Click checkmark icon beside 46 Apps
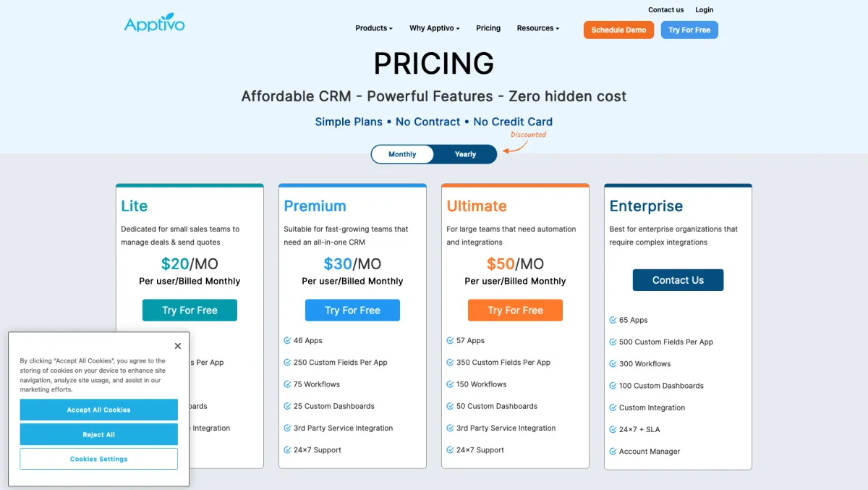Image resolution: width=868 pixels, height=490 pixels. (x=288, y=340)
